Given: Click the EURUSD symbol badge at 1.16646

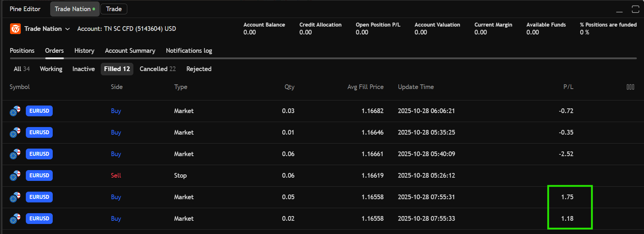Looking at the screenshot, I should click(39, 132).
